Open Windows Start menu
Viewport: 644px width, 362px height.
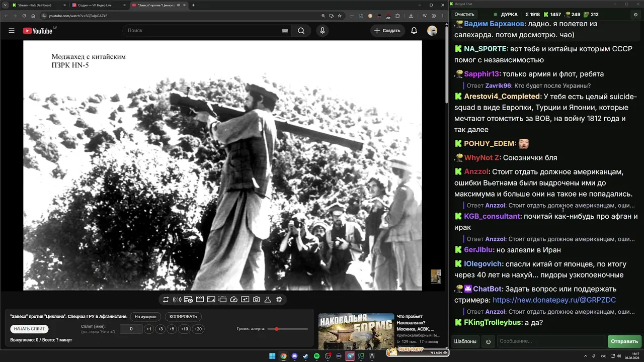pyautogui.click(x=272, y=356)
